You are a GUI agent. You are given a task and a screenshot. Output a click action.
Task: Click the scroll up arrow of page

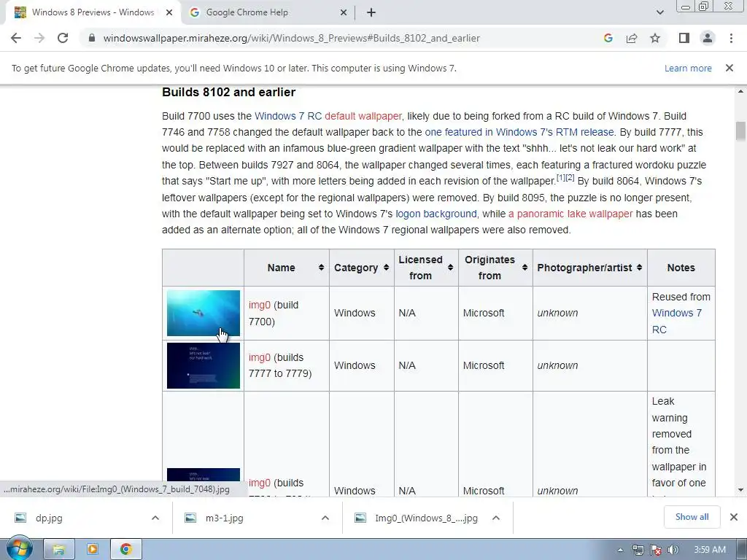pos(740,91)
